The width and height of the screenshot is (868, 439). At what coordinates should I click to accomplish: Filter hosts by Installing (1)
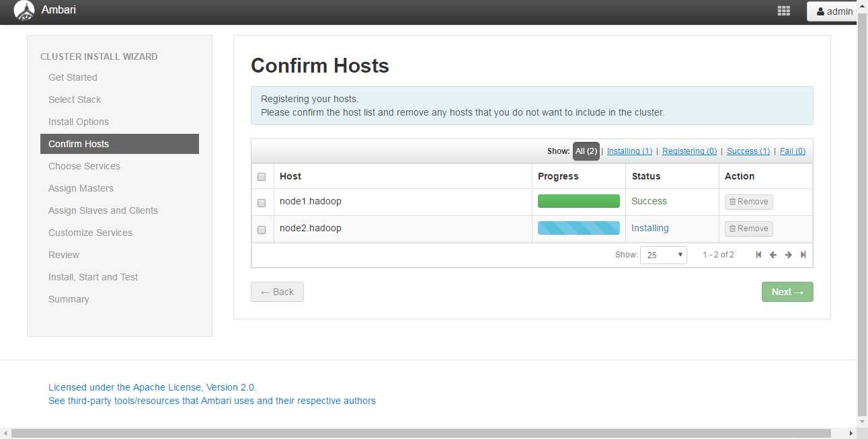[x=629, y=151]
